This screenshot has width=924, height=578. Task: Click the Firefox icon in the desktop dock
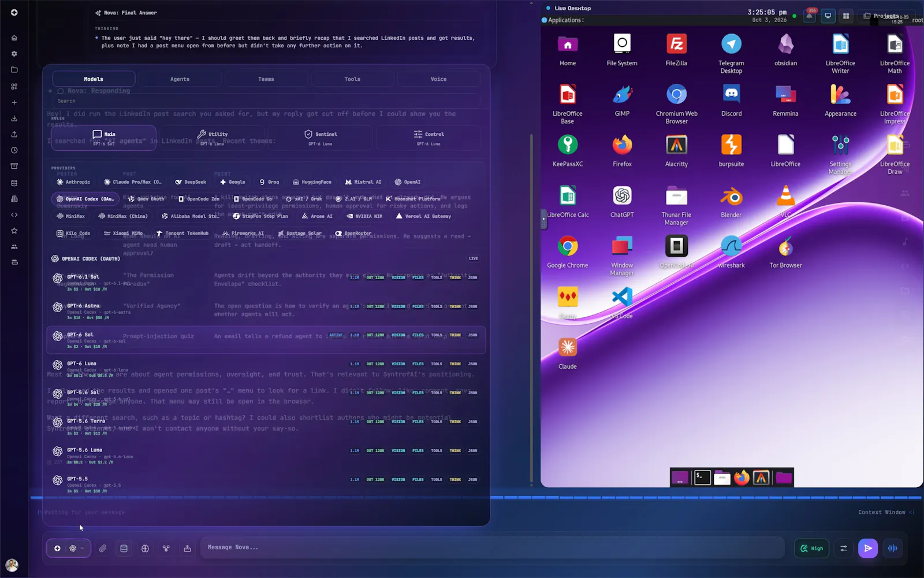click(x=742, y=477)
